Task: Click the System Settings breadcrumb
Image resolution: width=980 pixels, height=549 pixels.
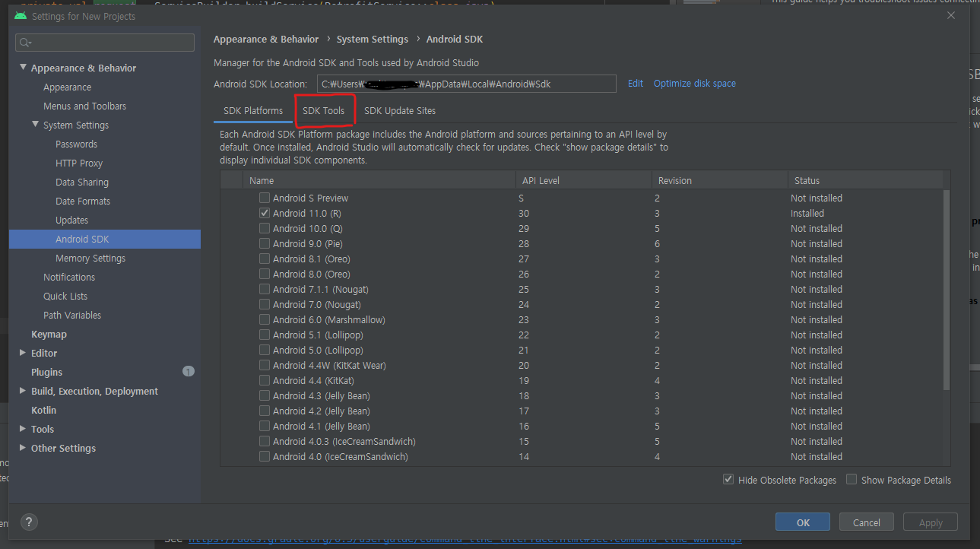Action: coord(373,39)
